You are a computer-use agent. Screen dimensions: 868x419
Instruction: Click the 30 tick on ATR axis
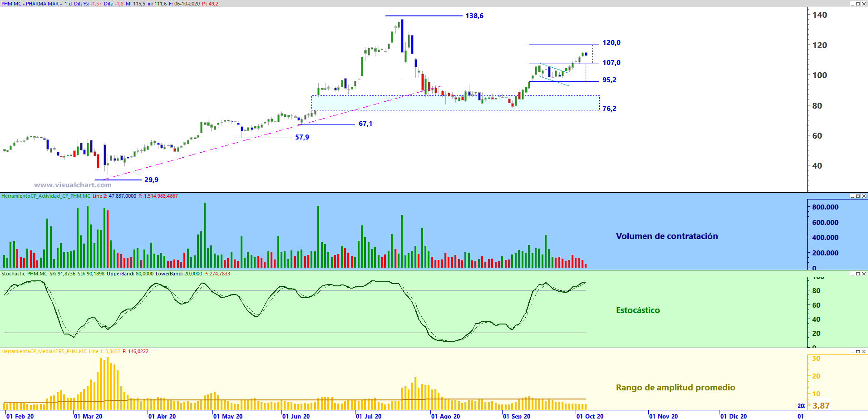[816, 359]
